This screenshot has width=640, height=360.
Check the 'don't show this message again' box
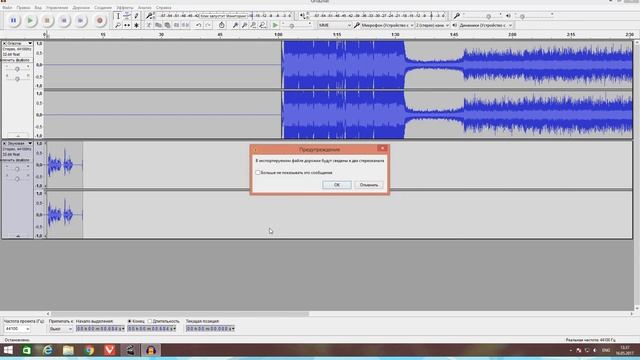coord(258,173)
